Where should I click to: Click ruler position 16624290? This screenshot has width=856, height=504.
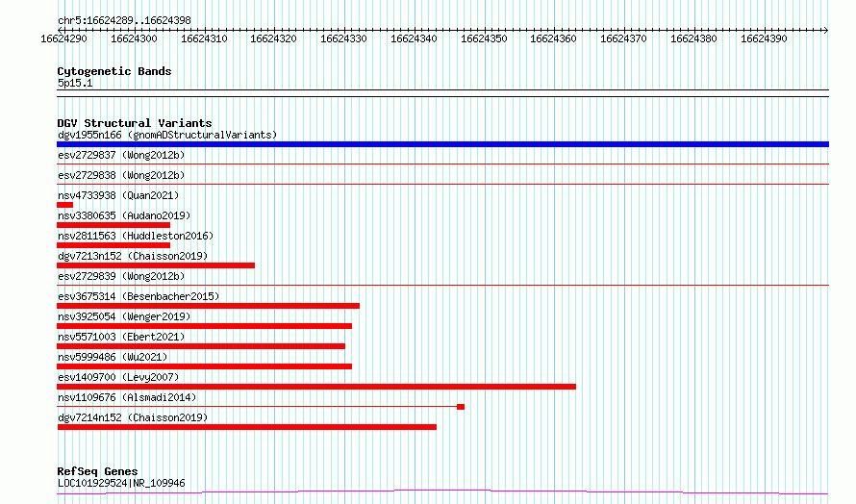(63, 38)
